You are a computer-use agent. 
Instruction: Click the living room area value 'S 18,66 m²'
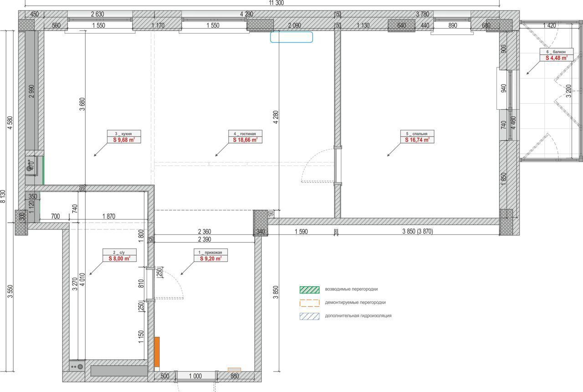245,140
